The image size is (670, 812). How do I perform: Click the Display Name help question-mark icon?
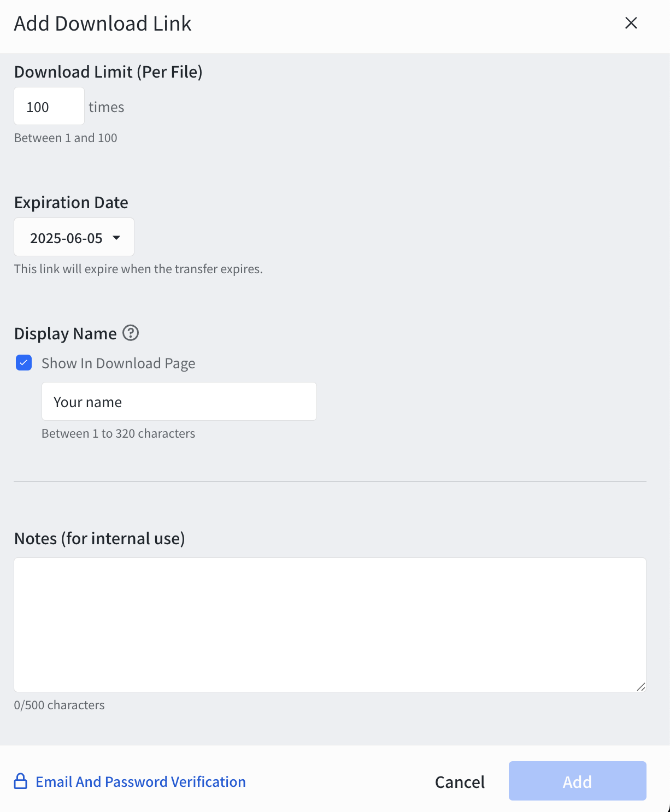(x=131, y=333)
